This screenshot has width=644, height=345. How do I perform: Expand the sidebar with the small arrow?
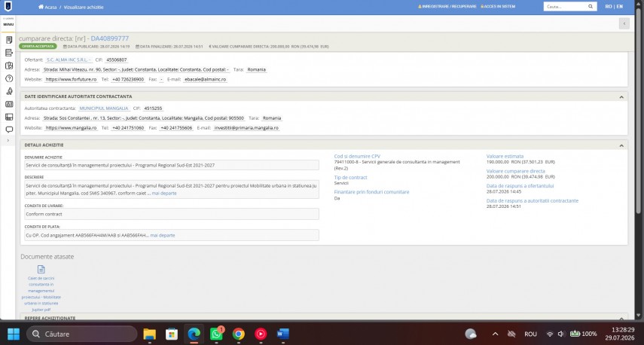tap(8, 140)
